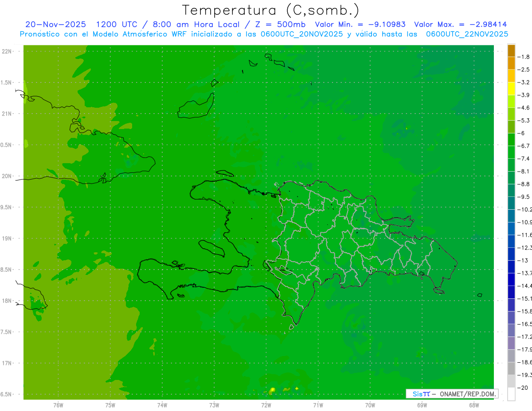Viewport: 532px width, 411px height.
Task: Click the "21N" latitude label
Action: [x=8, y=114]
